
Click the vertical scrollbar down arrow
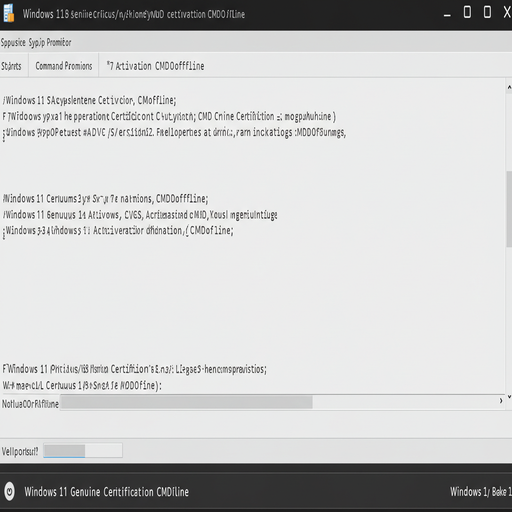pyautogui.click(x=509, y=396)
